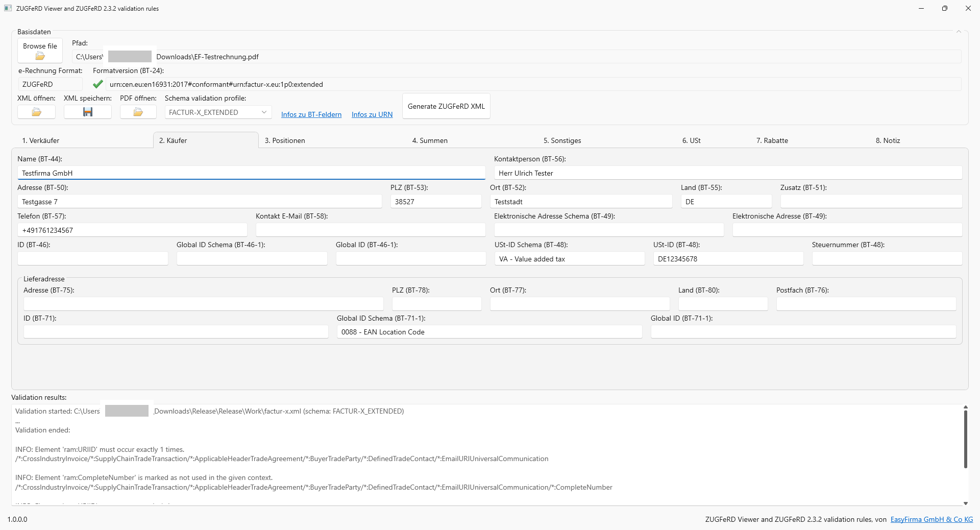The height and width of the screenshot is (530, 980).
Task: Collapse the Basisdaten panel chevron
Action: [x=959, y=32]
